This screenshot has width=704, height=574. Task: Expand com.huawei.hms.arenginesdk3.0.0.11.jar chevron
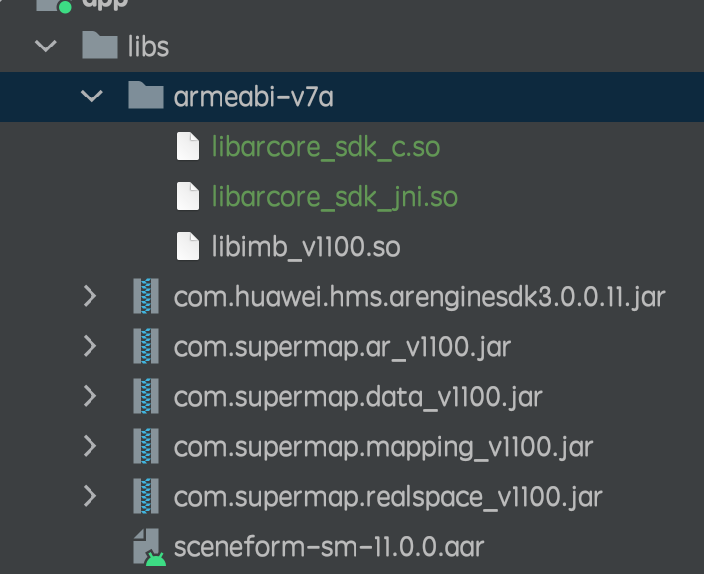tap(90, 296)
